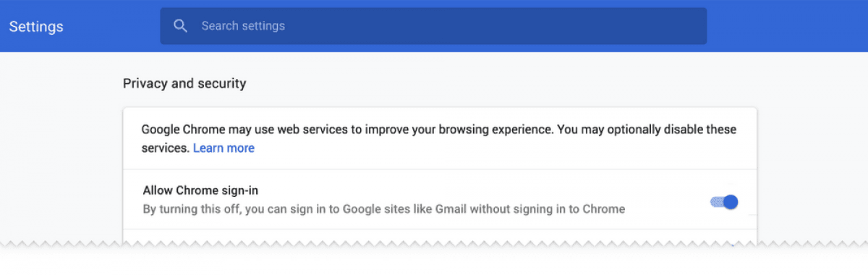
Task: Click the blue header area left of search box
Action: click(112, 26)
